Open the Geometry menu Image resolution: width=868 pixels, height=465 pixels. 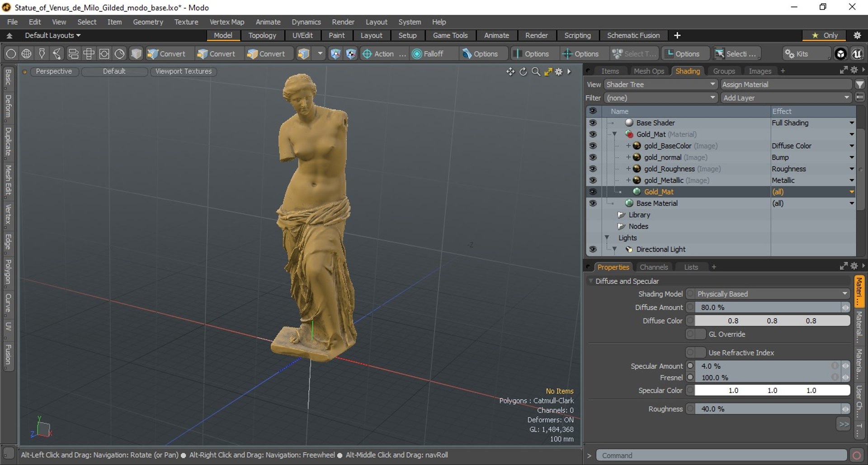[148, 22]
